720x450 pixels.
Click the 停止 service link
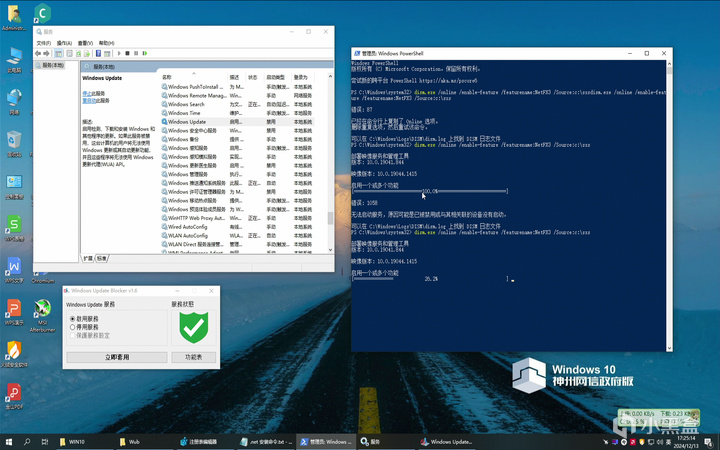tap(86, 93)
